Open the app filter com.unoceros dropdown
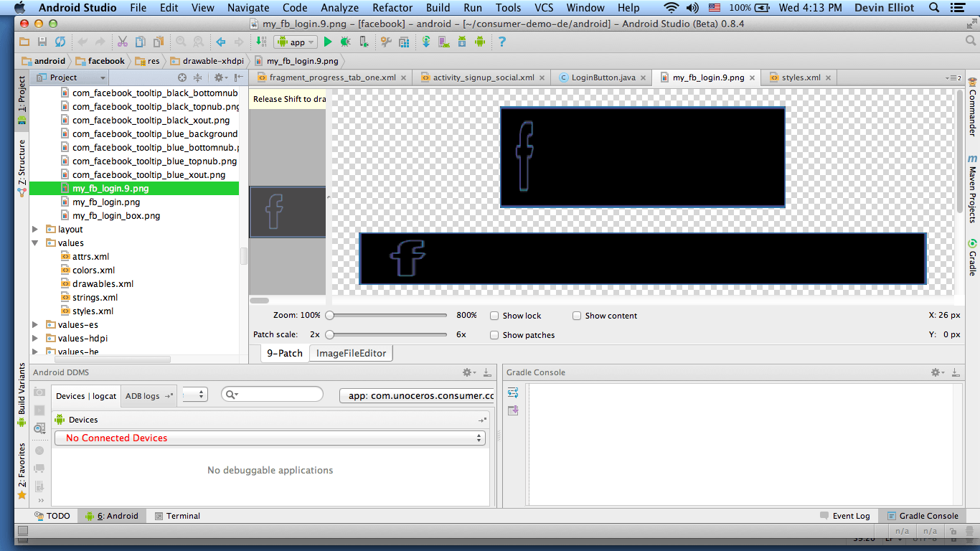The width and height of the screenshot is (980, 551). click(x=417, y=395)
